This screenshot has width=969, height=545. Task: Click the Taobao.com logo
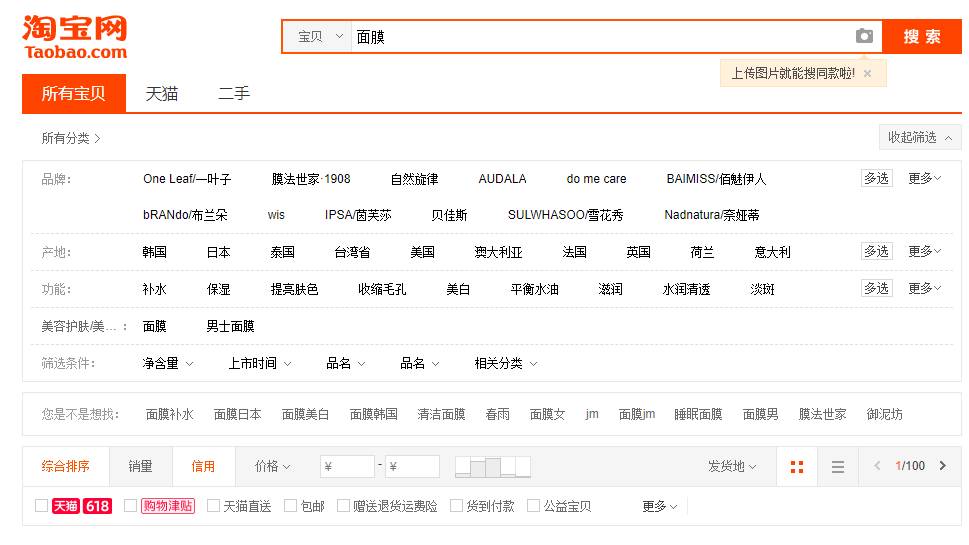75,37
